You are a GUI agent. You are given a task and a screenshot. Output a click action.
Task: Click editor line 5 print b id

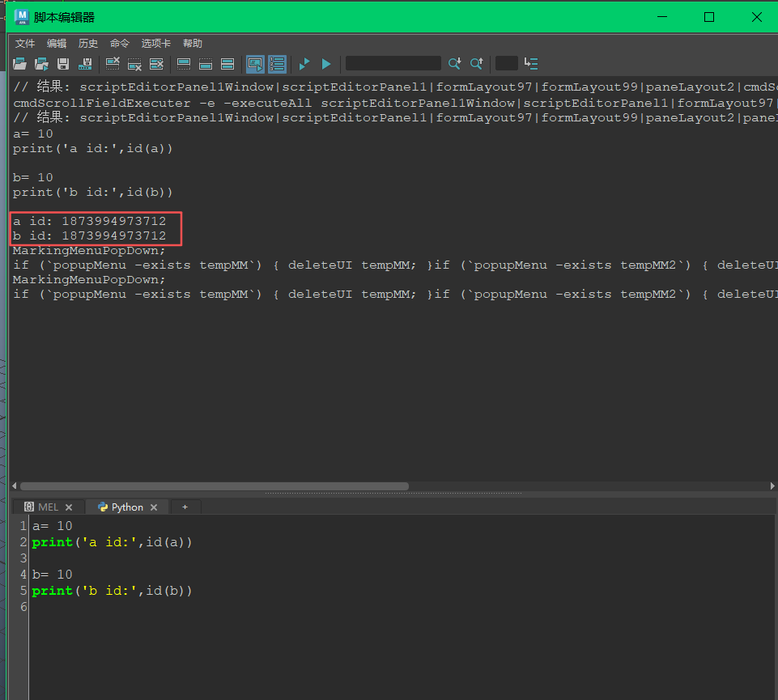(112, 591)
